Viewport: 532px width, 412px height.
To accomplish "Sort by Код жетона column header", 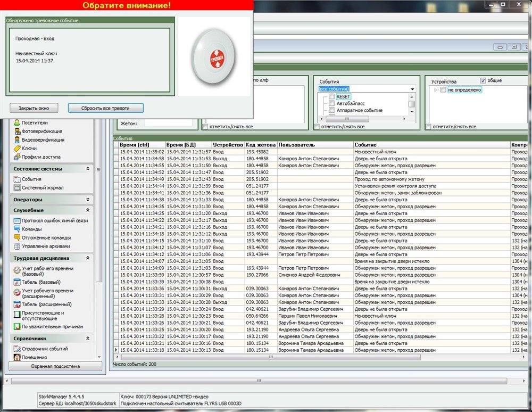I will (261, 145).
